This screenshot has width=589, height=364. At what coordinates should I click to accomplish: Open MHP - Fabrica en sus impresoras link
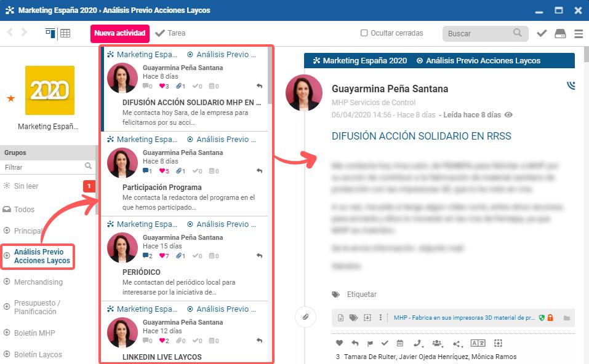[x=464, y=317]
